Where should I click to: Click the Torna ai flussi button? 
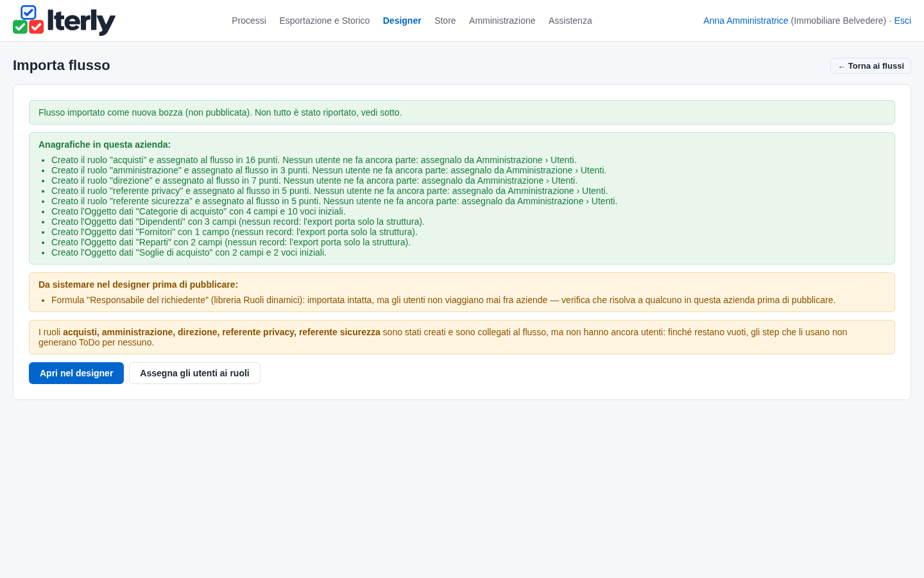point(871,66)
